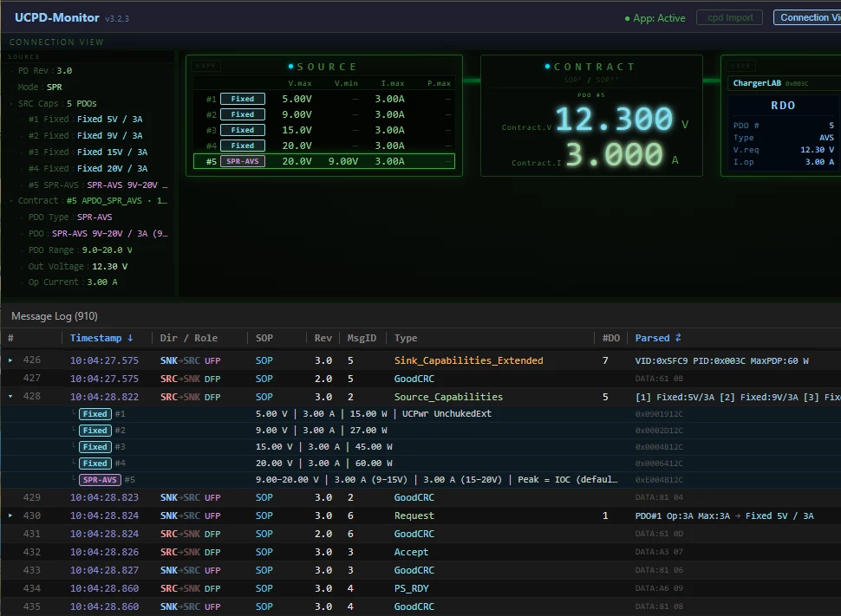The width and height of the screenshot is (841, 616).
Task: Click the green App Active status dot
Action: (x=627, y=19)
